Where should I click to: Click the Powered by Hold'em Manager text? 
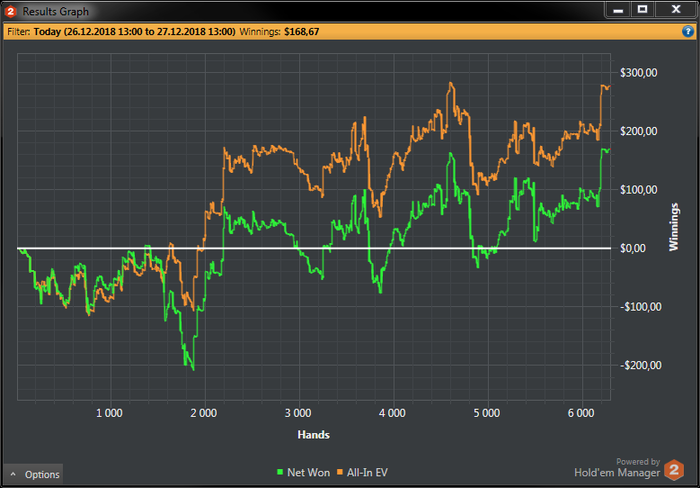click(617, 468)
